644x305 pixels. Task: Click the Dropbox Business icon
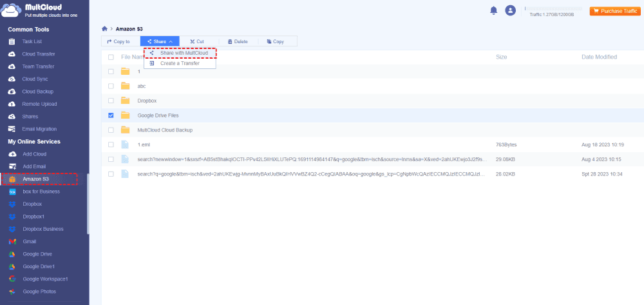coord(12,229)
